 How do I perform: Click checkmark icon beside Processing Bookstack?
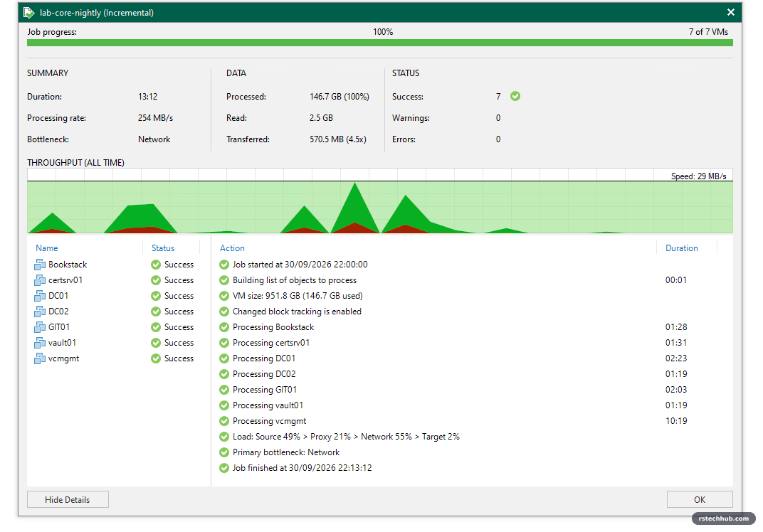223,326
